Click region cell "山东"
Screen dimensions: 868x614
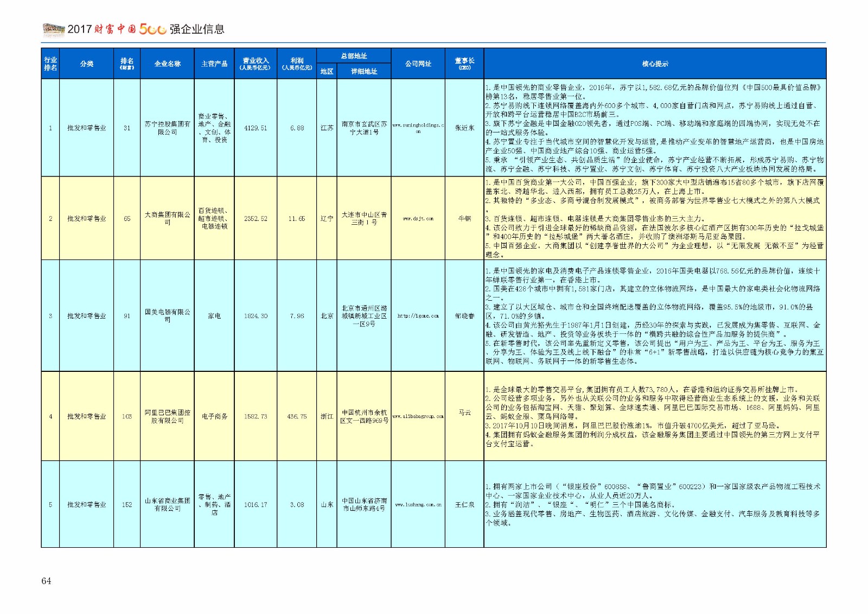coord(327,504)
